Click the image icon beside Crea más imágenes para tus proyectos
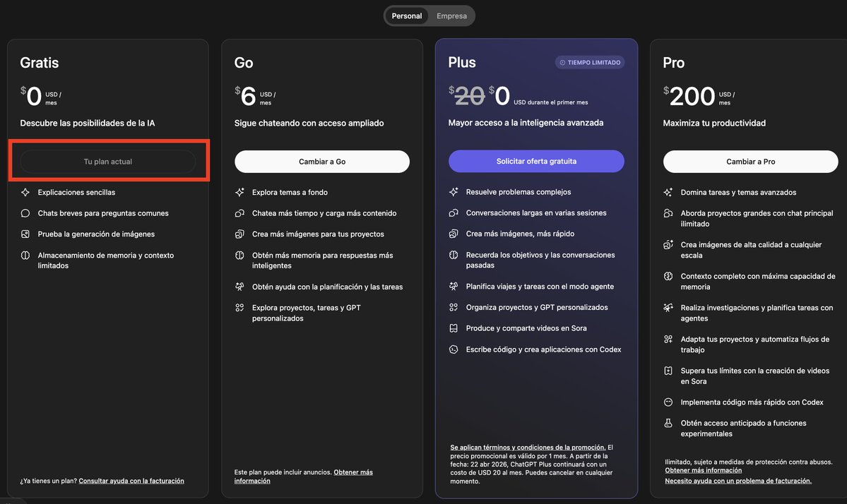This screenshot has height=504, width=847. pyautogui.click(x=239, y=234)
